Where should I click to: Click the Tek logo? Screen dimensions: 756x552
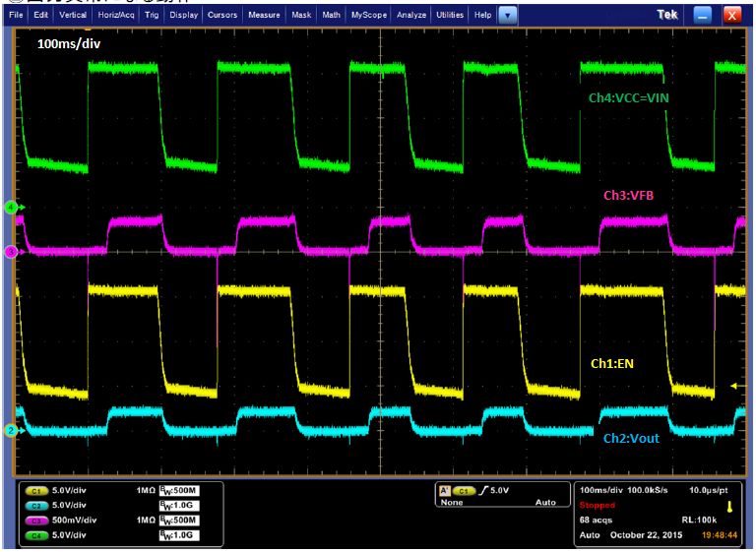point(667,15)
